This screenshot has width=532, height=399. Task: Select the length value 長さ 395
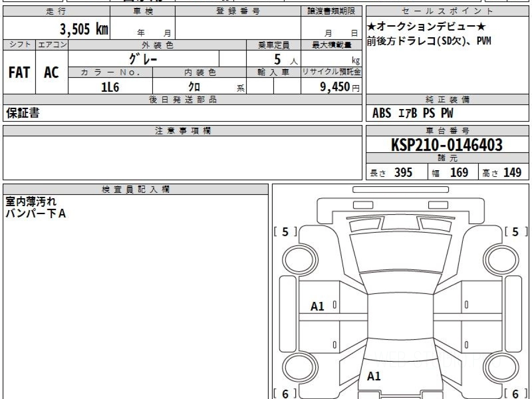pyautogui.click(x=391, y=173)
